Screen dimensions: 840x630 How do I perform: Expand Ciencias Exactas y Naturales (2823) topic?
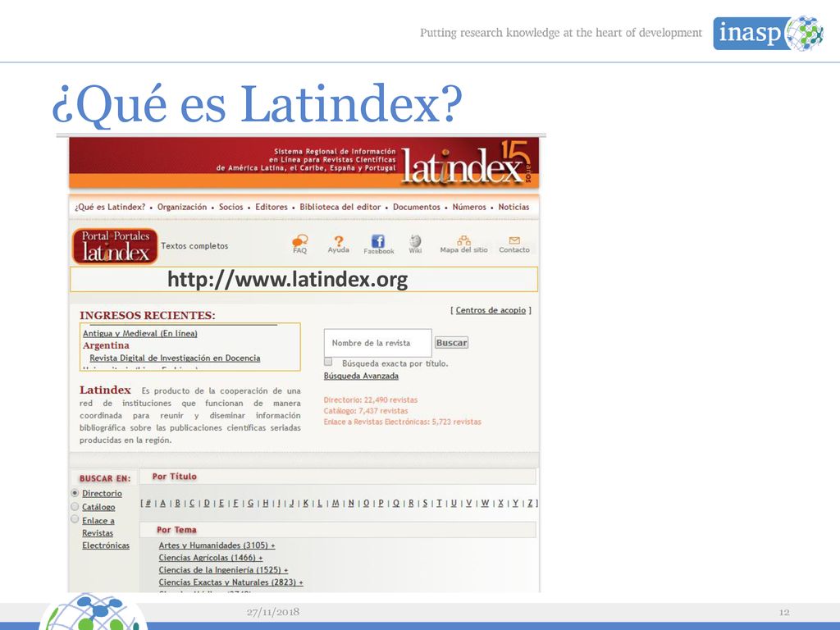click(231, 582)
